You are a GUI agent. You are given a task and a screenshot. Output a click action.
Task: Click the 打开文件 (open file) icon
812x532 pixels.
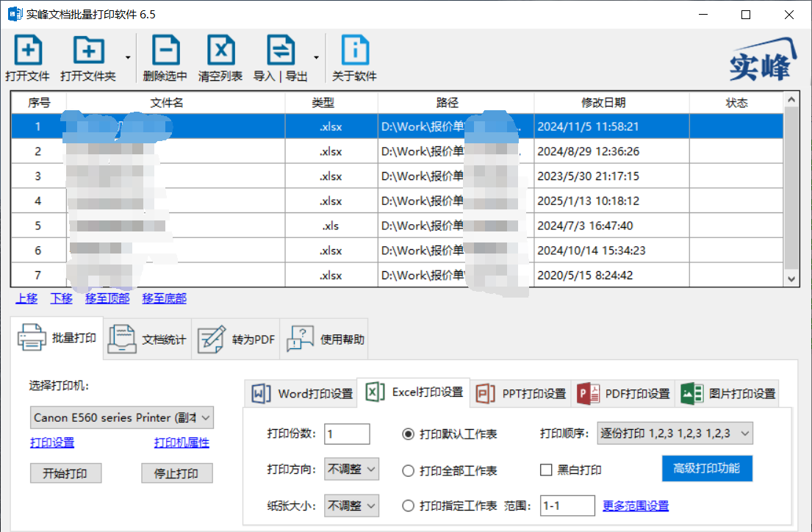coord(28,50)
